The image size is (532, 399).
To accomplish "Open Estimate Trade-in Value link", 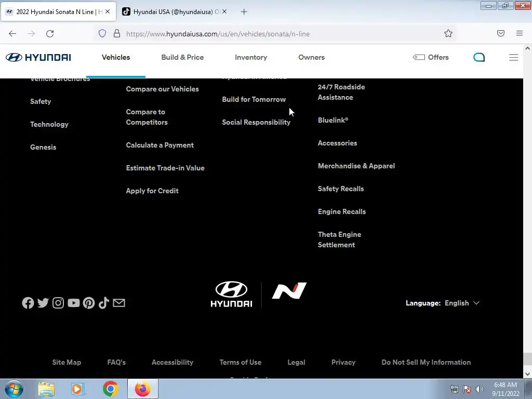I will pos(165,168).
